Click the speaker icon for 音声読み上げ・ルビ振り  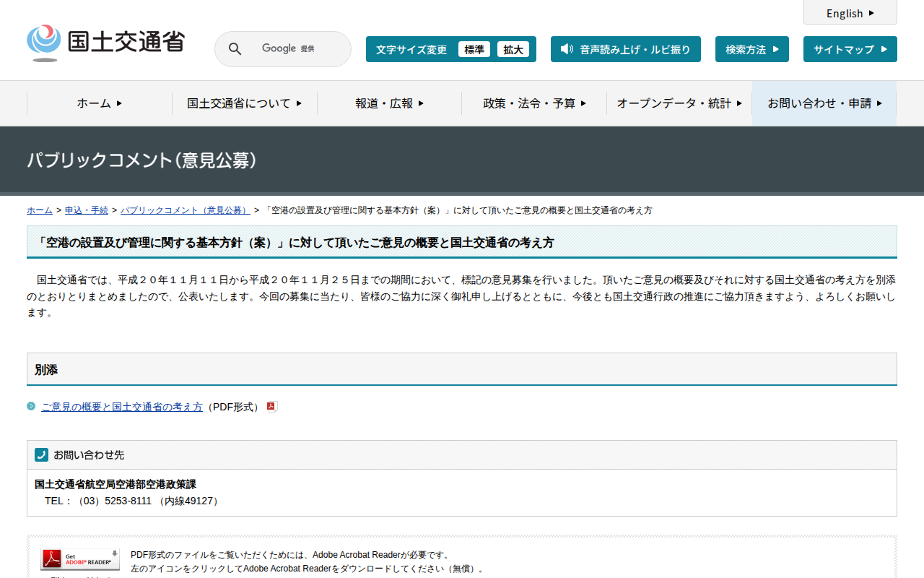(565, 49)
